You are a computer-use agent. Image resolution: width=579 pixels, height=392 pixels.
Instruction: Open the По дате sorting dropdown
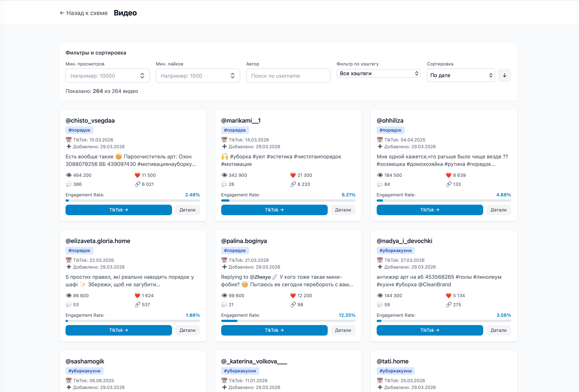point(461,75)
